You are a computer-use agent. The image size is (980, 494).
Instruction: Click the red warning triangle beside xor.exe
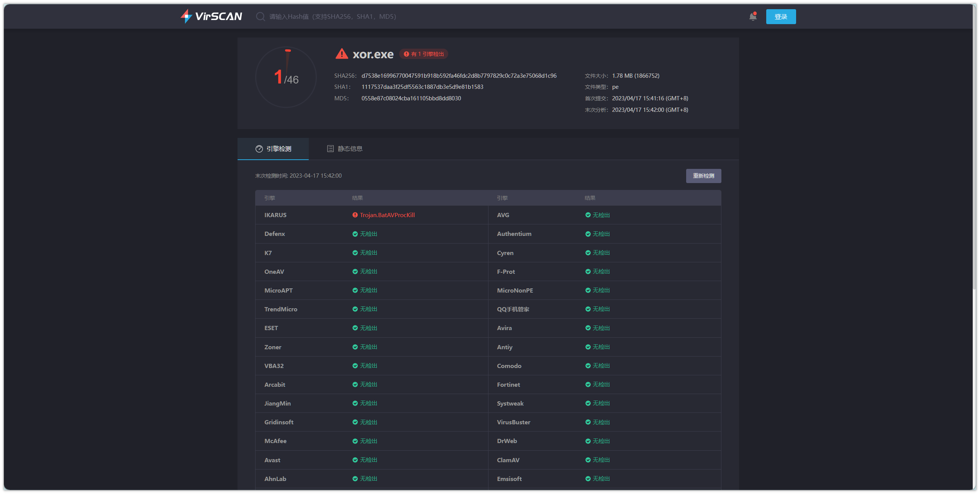coord(341,54)
